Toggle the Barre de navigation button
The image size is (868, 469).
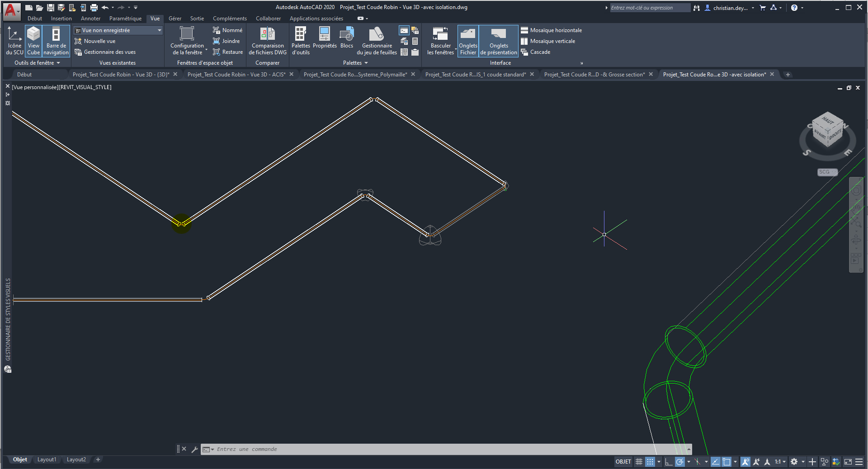pyautogui.click(x=56, y=41)
